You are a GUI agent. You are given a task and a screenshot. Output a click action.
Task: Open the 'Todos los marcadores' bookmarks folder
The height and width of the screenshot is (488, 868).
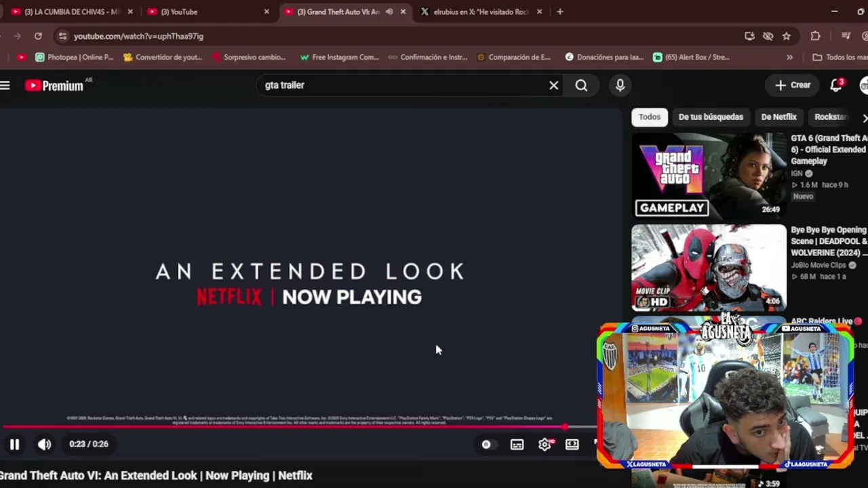coord(840,58)
